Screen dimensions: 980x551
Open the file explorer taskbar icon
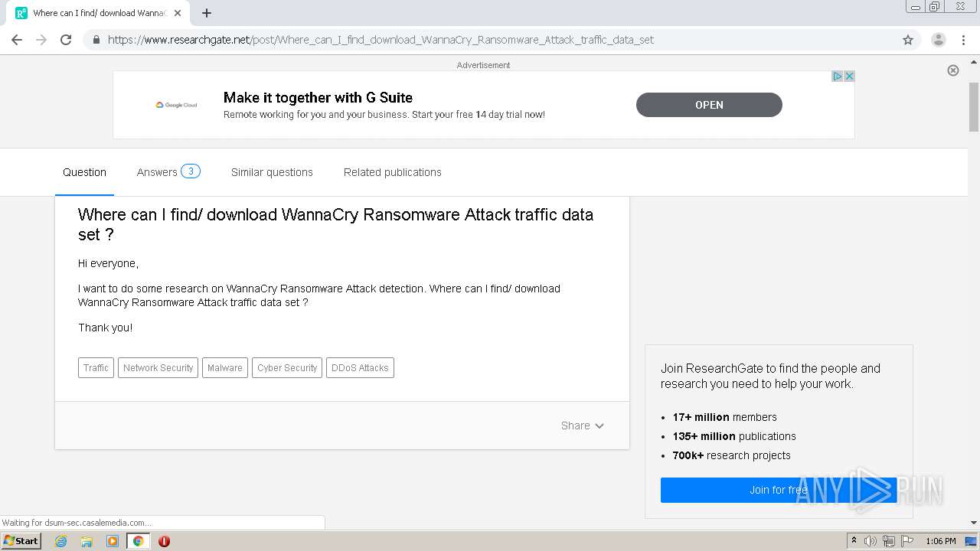pyautogui.click(x=87, y=541)
